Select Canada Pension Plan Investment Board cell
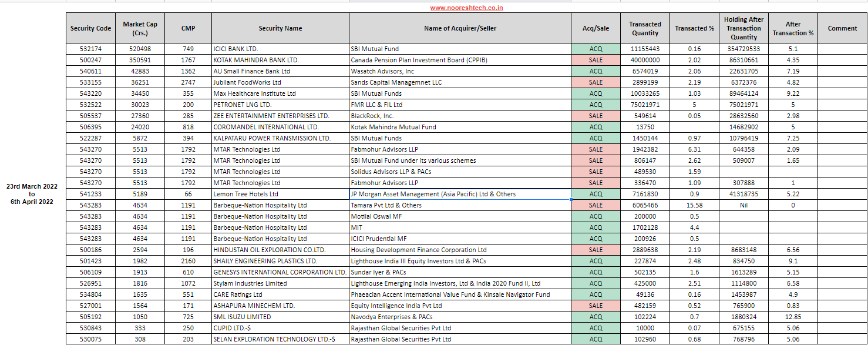Image resolution: width=868 pixels, height=345 pixels. point(460,60)
